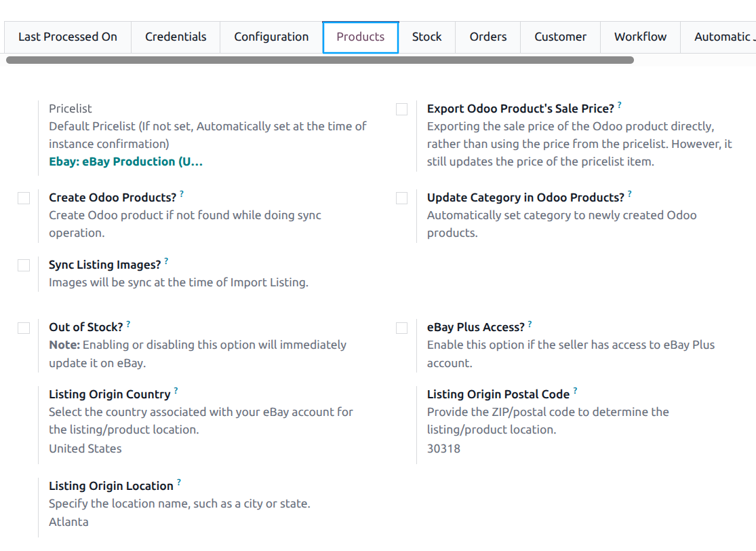Viewport: 756px width, 551px height.
Task: Show help icon next to Sync Listing Images
Action: [166, 261]
